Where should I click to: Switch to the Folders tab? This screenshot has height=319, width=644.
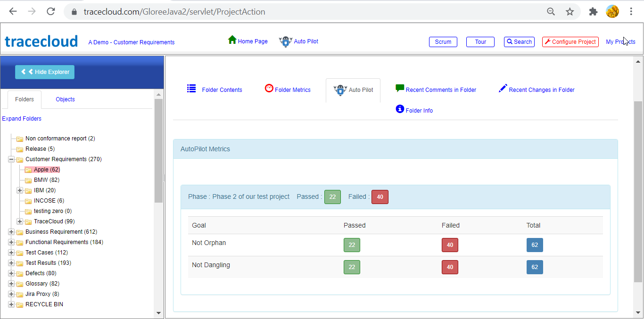pos(25,99)
